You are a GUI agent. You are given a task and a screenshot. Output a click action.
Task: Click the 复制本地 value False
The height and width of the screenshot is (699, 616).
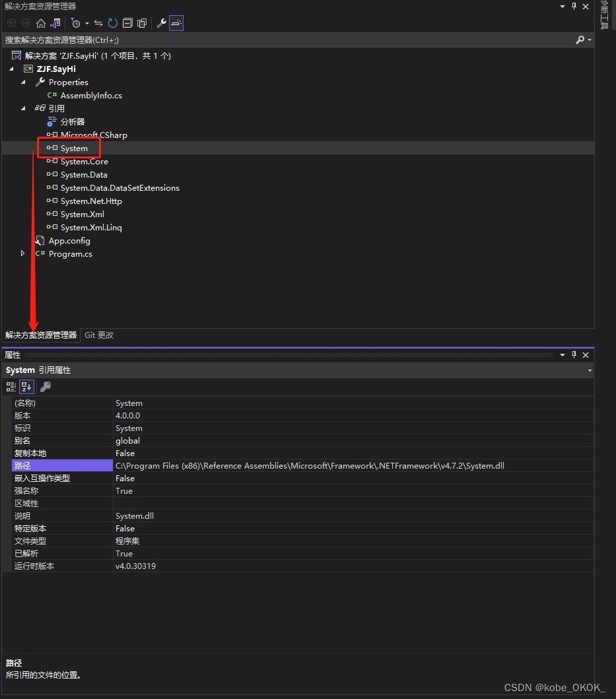[x=125, y=453]
